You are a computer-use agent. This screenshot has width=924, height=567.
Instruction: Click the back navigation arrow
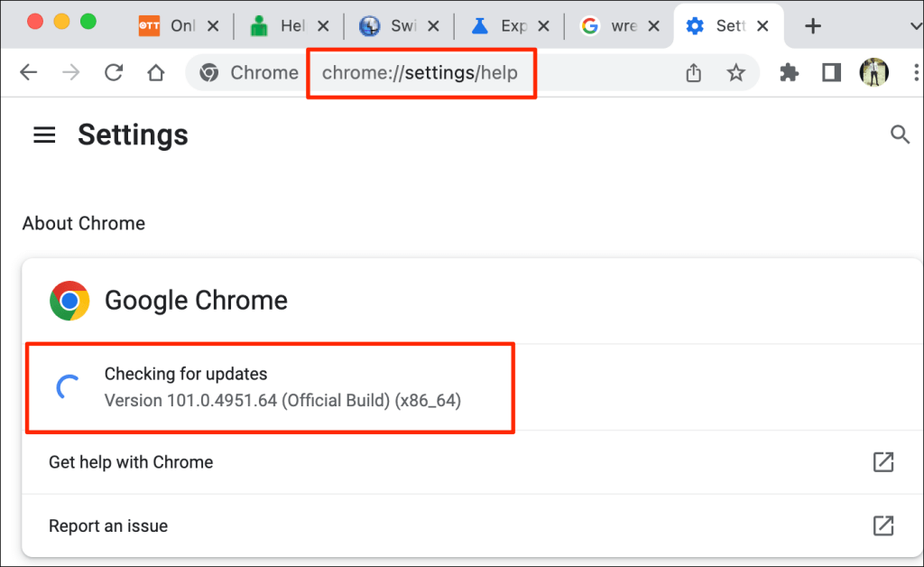(28, 72)
